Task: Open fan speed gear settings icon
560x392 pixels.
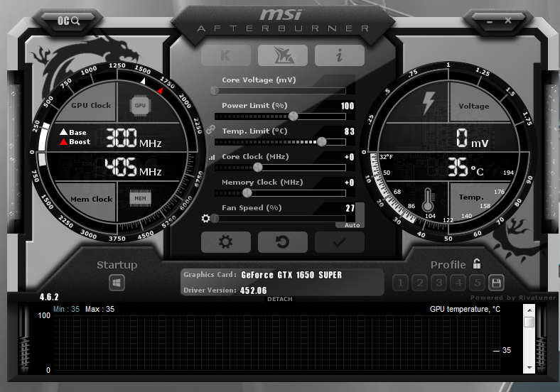Action: coord(205,218)
